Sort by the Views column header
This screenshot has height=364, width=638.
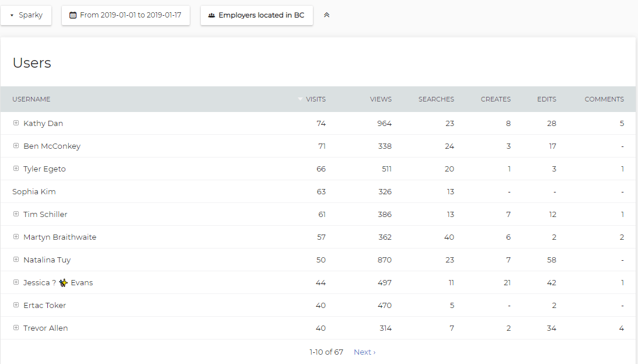click(x=381, y=99)
